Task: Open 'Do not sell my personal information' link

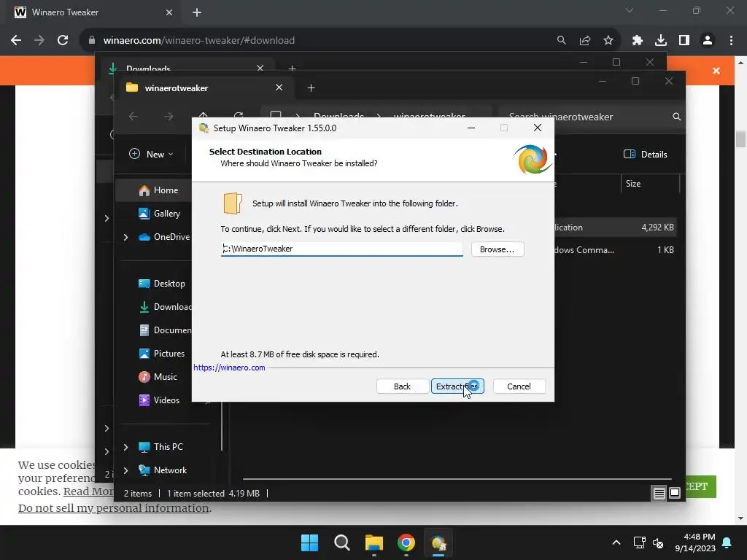Action: (x=113, y=508)
